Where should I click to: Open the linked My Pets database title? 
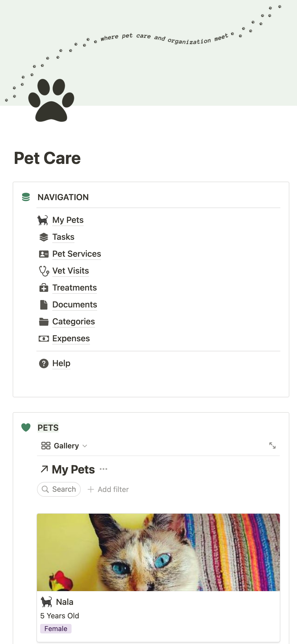pos(73,470)
